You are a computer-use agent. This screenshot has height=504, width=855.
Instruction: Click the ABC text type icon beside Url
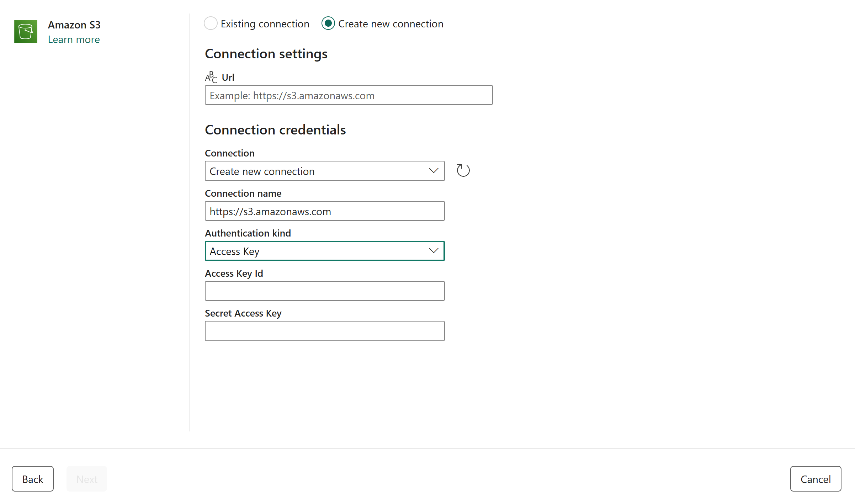pos(211,77)
